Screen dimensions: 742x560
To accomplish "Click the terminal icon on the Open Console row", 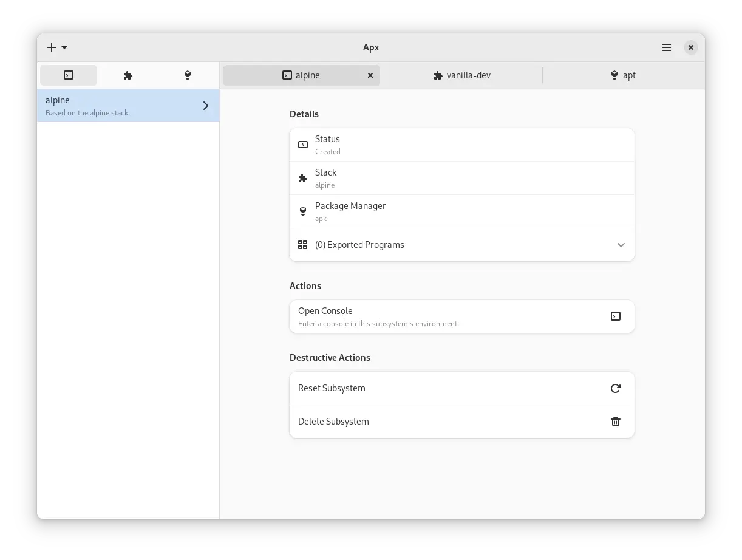I will coord(616,316).
